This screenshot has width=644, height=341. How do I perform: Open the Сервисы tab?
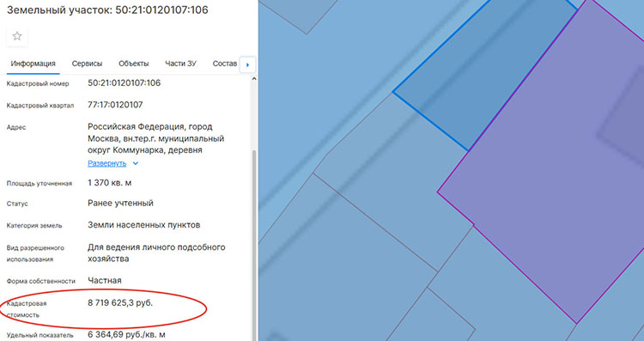click(87, 64)
